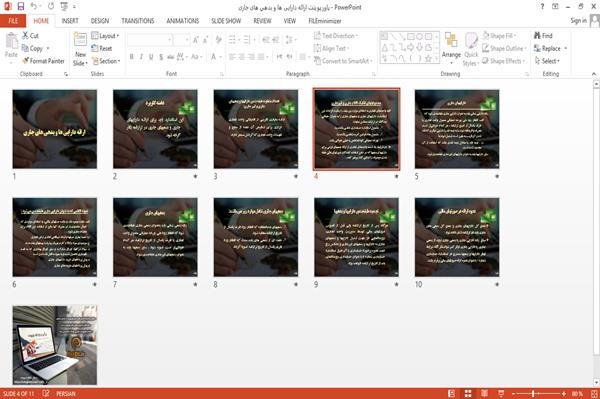Toggle Italic formatting
The height and width of the screenshot is (399, 600).
pos(141,57)
